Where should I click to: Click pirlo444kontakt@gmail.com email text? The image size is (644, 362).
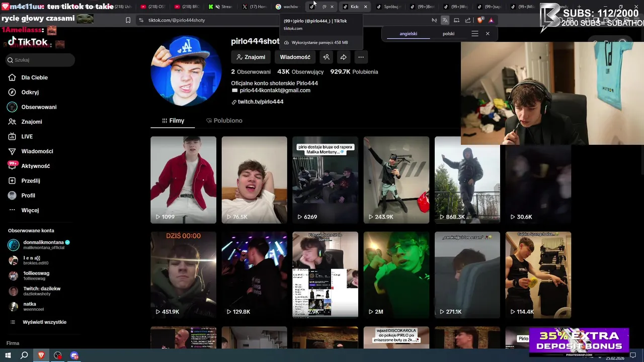(275, 90)
